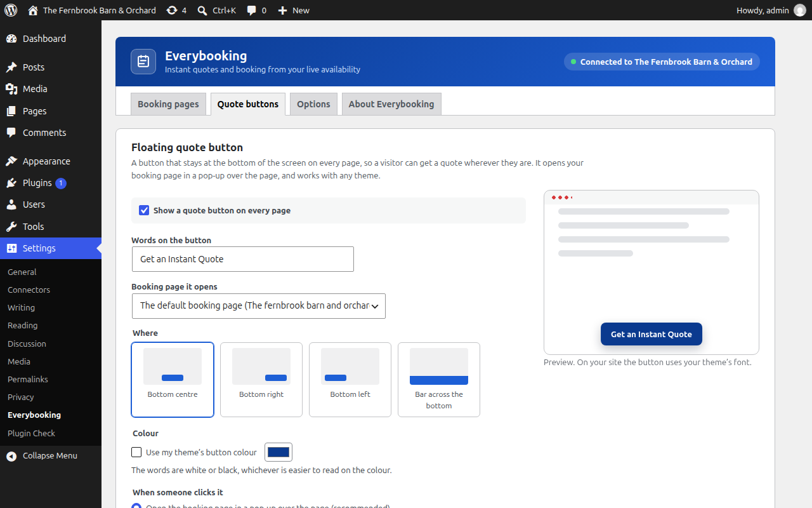
Task: Open the Media library menu
Action: click(x=51, y=89)
